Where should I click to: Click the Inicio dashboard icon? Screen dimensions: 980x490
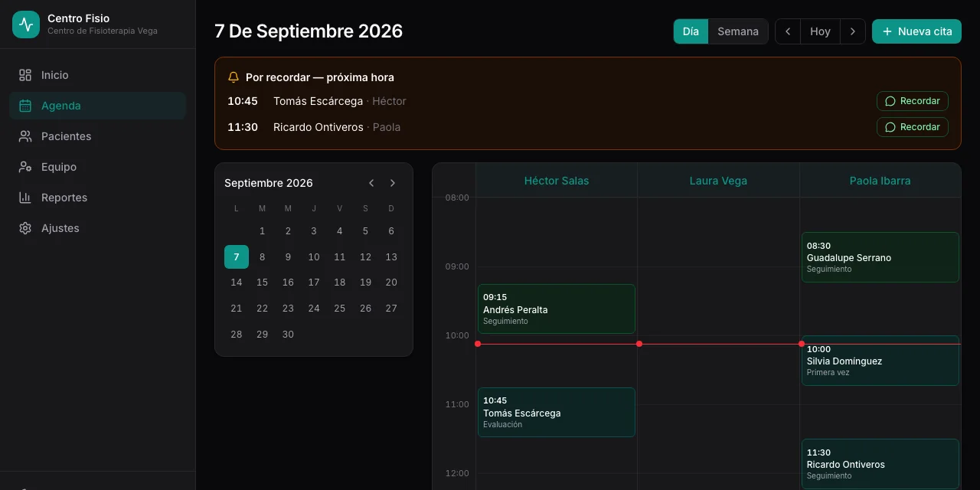[25, 75]
